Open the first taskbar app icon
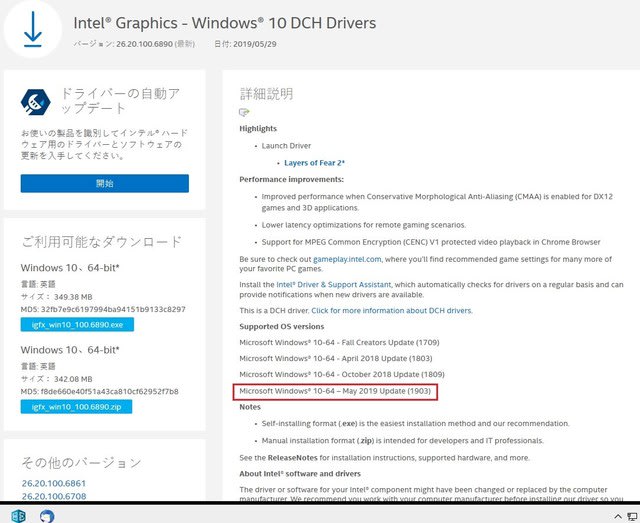This screenshot has height=523, width=640. click(x=18, y=516)
